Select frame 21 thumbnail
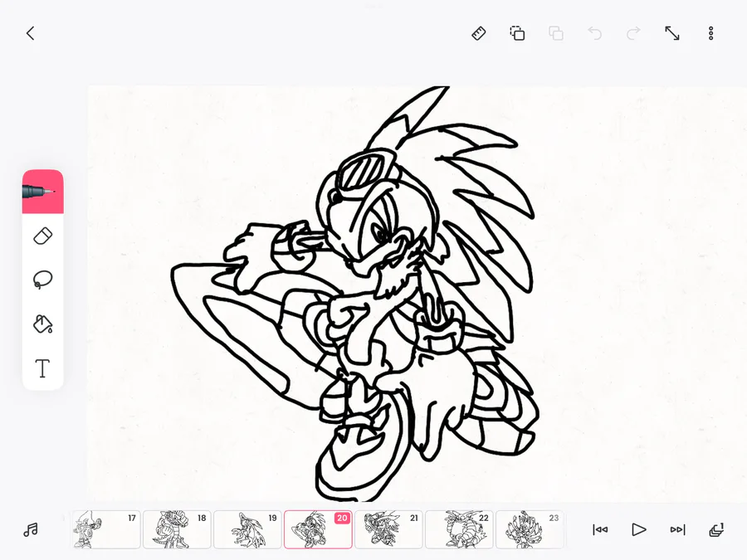Viewport: 747px width, 560px height. (x=388, y=529)
